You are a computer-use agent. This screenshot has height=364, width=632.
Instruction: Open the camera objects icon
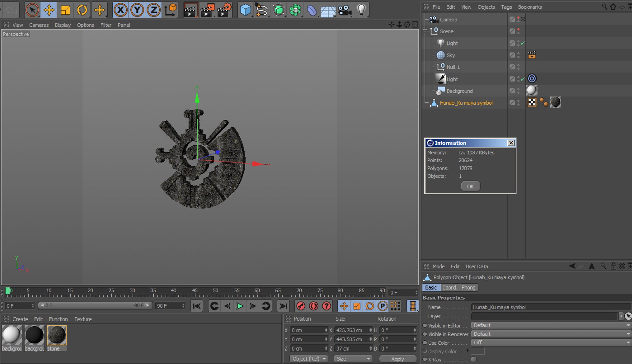(345, 10)
